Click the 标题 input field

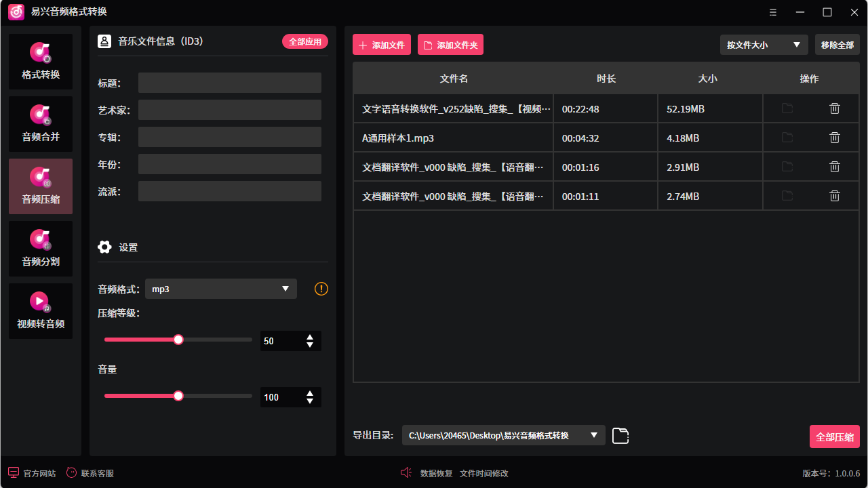(x=229, y=82)
